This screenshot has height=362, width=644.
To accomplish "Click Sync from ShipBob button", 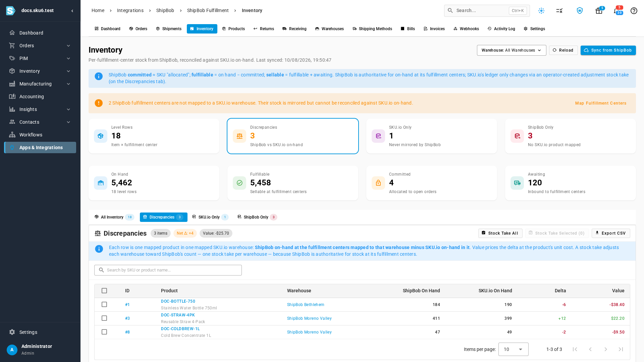I will click(608, 50).
